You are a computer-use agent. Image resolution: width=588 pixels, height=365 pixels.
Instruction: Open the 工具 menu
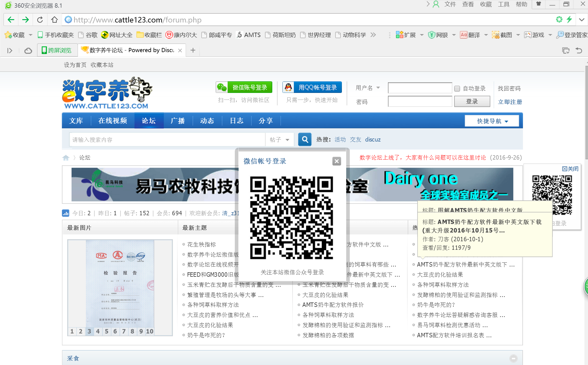click(504, 4)
